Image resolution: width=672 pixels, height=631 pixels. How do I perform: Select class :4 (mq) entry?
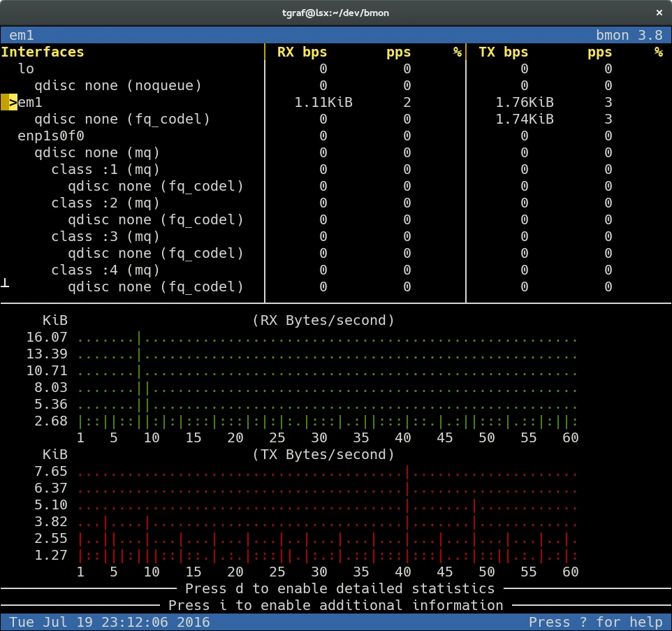pyautogui.click(x=105, y=270)
